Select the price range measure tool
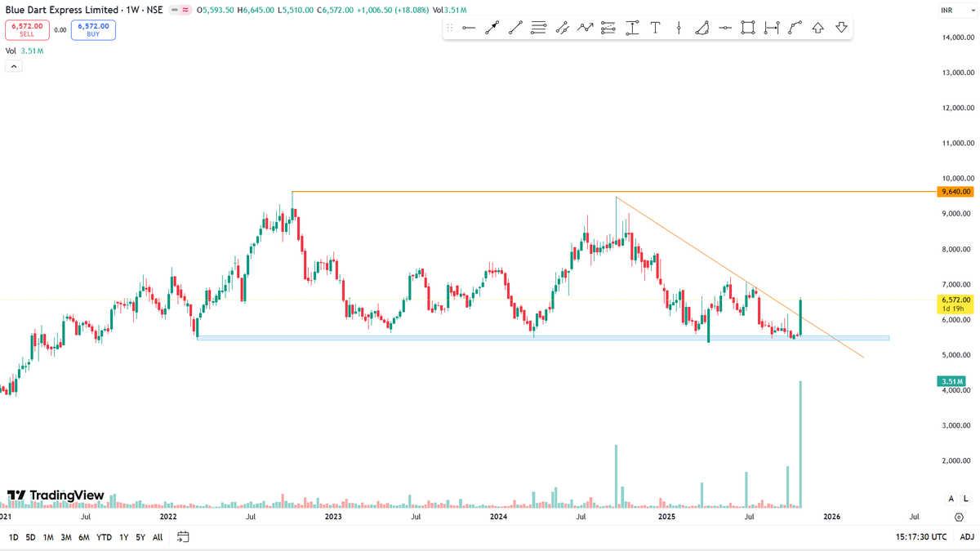The height and width of the screenshot is (551, 980). [x=632, y=29]
